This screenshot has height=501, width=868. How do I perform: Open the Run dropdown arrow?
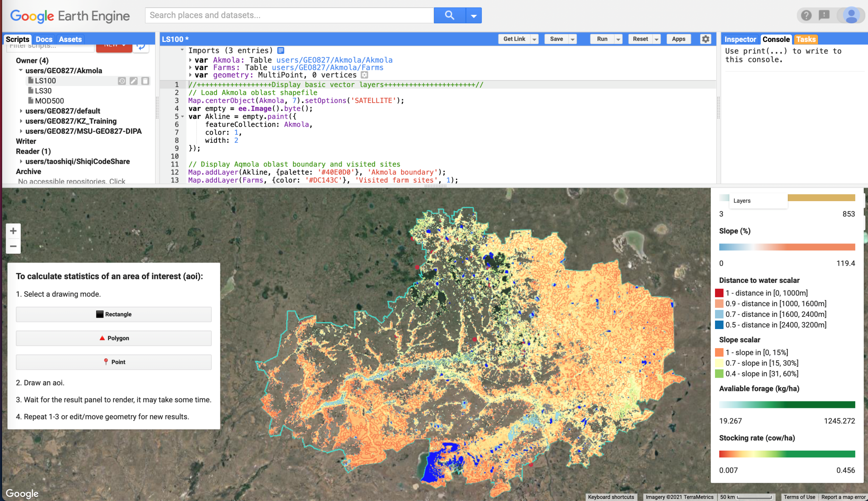[618, 39]
